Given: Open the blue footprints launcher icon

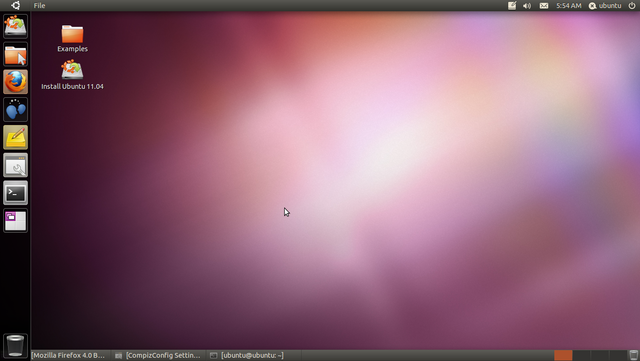Looking at the screenshot, I should pos(16,109).
